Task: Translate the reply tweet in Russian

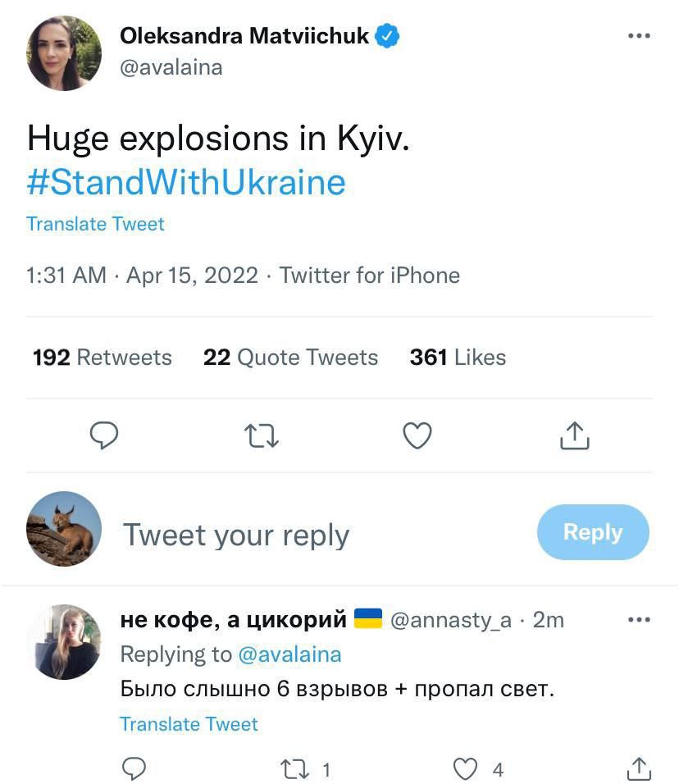Action: pos(189,724)
